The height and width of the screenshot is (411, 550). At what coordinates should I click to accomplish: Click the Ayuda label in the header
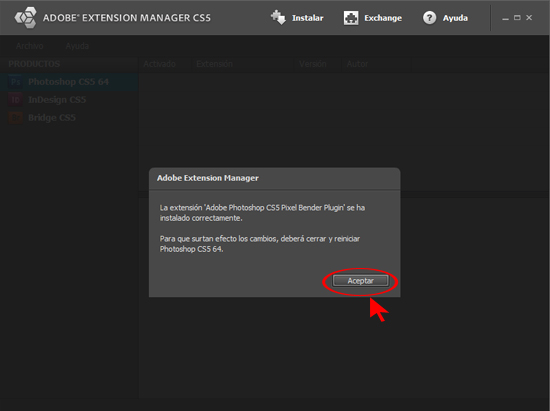455,18
